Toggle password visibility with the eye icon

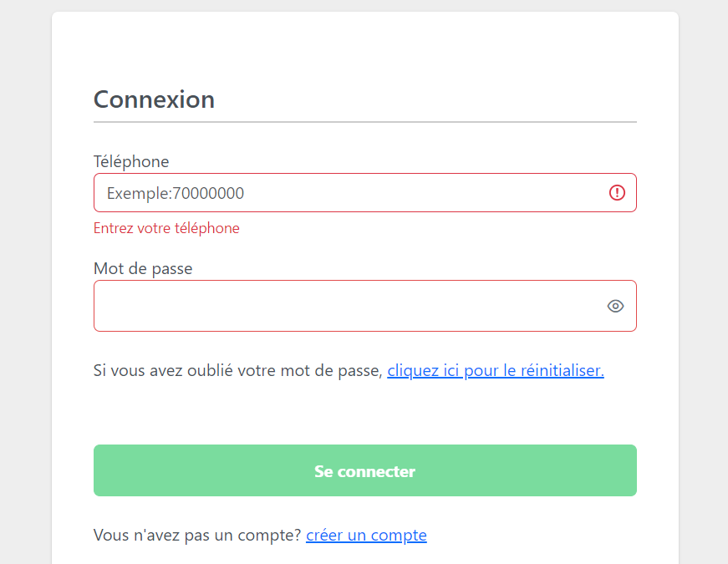click(x=615, y=306)
